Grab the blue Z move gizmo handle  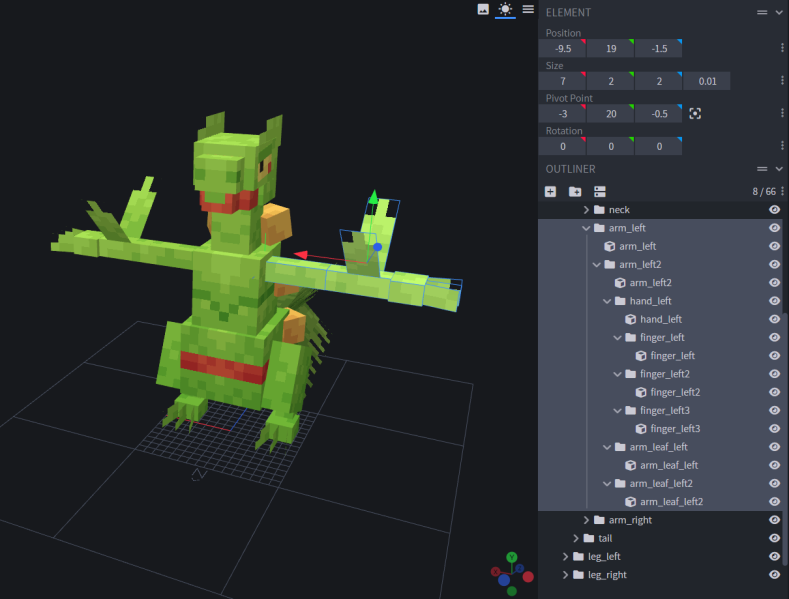(x=377, y=247)
